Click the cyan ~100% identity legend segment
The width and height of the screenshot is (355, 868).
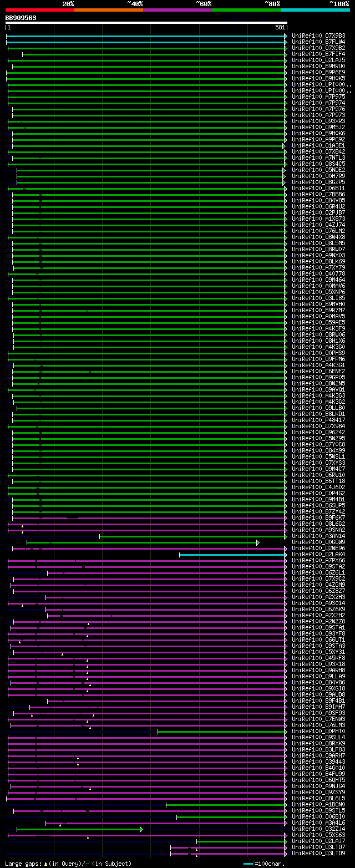[315, 9]
